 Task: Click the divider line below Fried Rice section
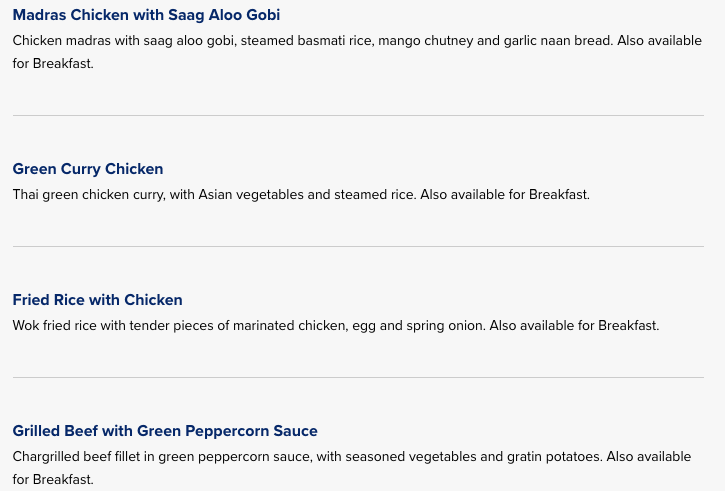click(x=358, y=377)
